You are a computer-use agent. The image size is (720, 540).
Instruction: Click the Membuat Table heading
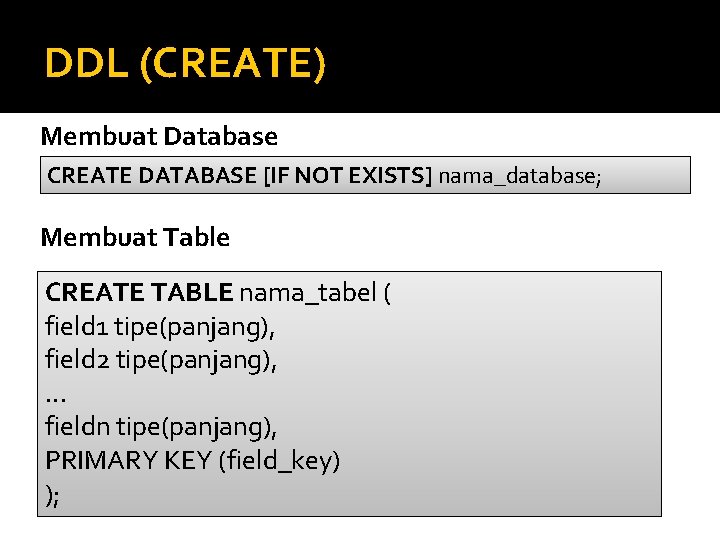point(135,237)
